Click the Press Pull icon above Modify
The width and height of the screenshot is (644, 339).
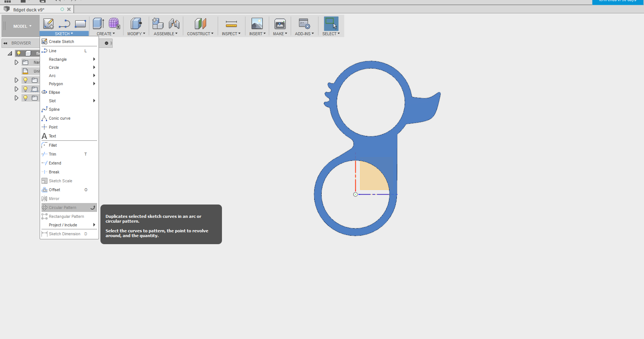coord(136,24)
